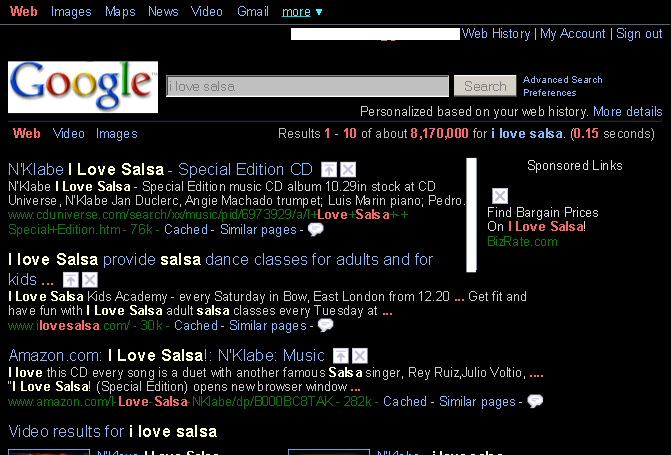671x455 pixels.
Task: Open N'Klabe I Love Salsa Special Edition CD result
Action: coord(160,170)
